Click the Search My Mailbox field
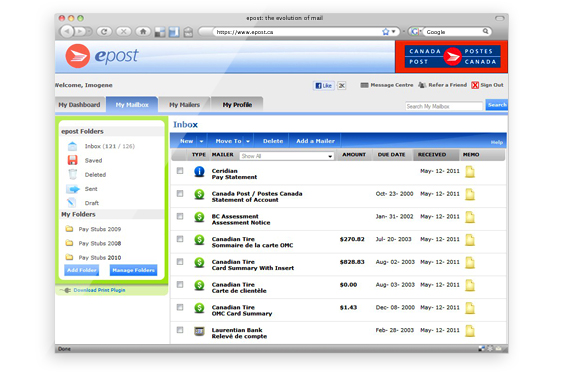Viewport: 569px width, 373px height. click(x=444, y=106)
